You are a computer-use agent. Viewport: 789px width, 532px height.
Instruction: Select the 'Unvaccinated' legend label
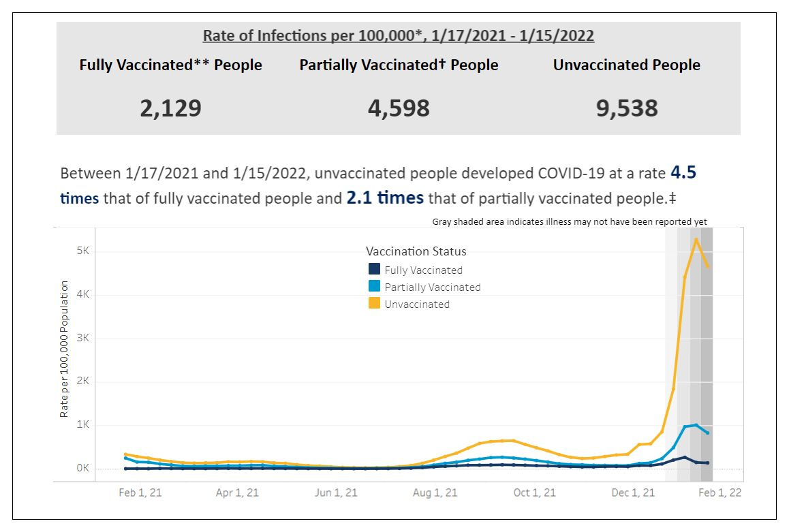coord(417,304)
